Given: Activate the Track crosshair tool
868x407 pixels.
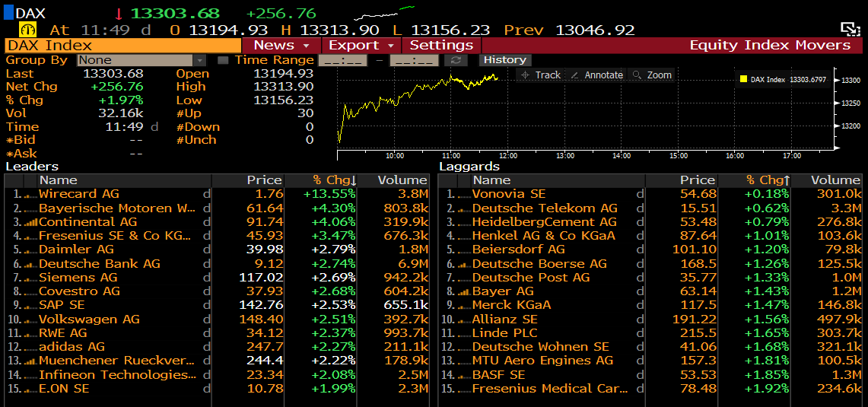Looking at the screenshot, I should [526, 75].
